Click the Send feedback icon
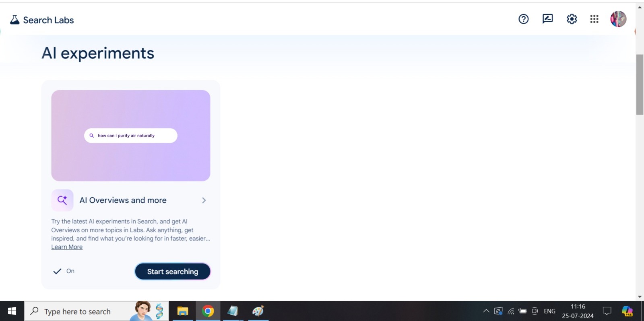Image resolution: width=644 pixels, height=321 pixels. pyautogui.click(x=547, y=19)
